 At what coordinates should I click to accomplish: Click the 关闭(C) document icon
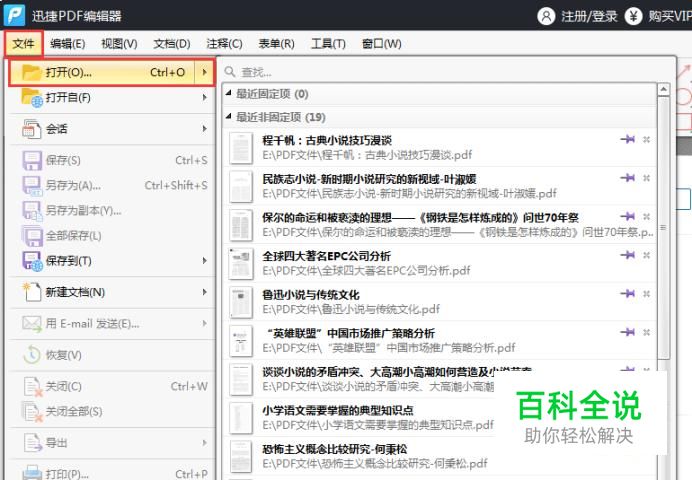point(32,386)
